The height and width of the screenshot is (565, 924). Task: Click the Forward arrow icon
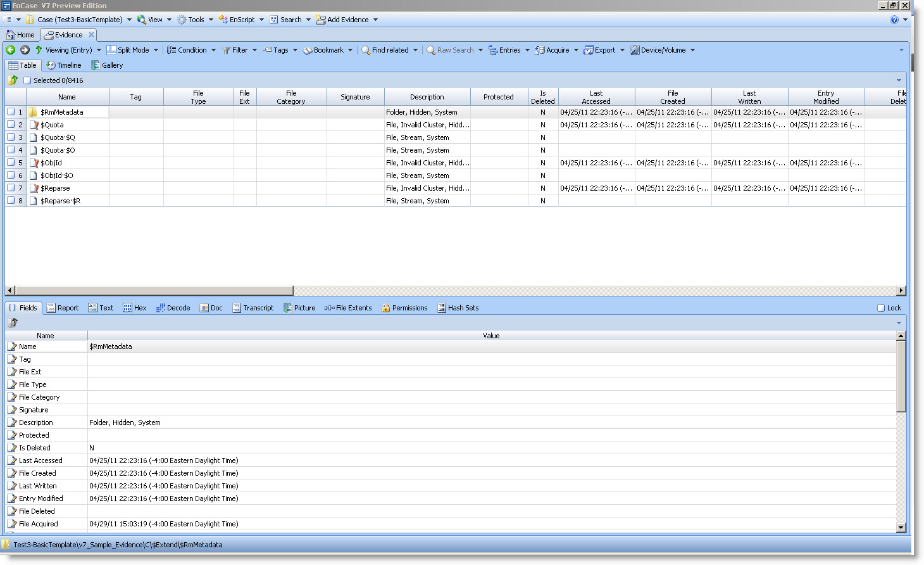25,50
